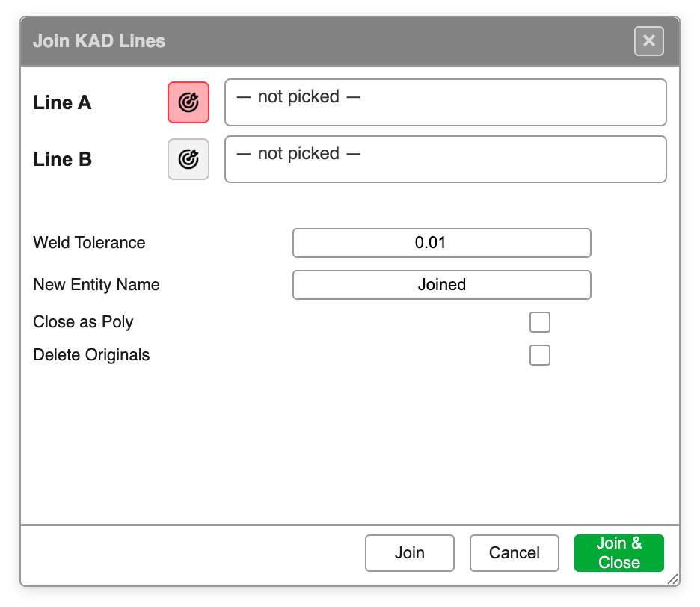Check the Delete Originals option
The image size is (700, 607).
pos(539,355)
